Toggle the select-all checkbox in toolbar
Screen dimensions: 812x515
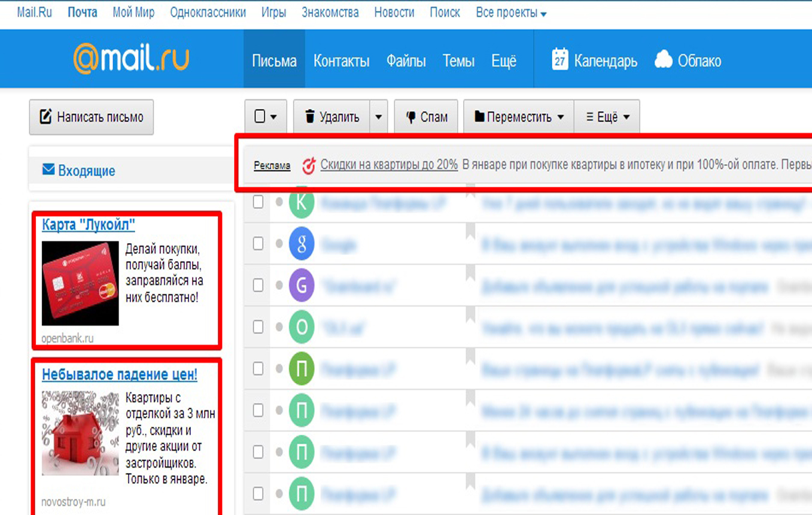point(260,117)
